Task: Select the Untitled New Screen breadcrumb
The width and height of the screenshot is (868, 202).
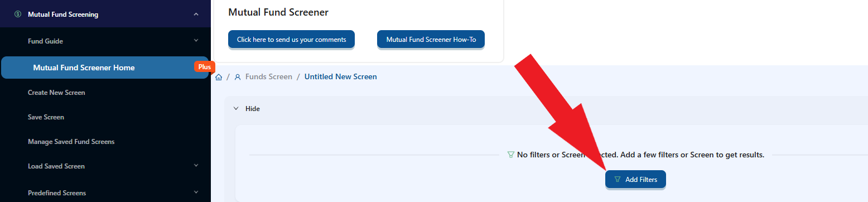Action: click(341, 76)
